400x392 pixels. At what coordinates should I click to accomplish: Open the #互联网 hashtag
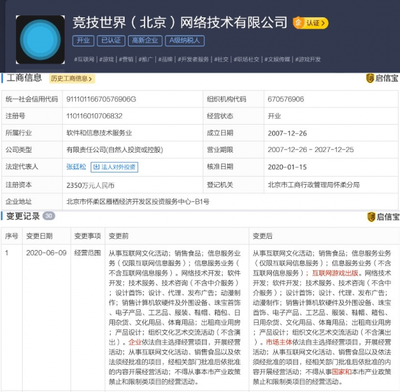pos(84,59)
